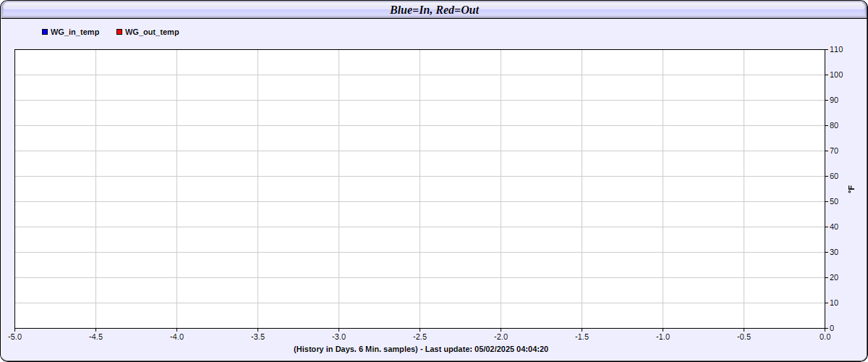The image size is (868, 362).
Task: Click the red WG_out_temp legend swatch
Action: tap(120, 32)
